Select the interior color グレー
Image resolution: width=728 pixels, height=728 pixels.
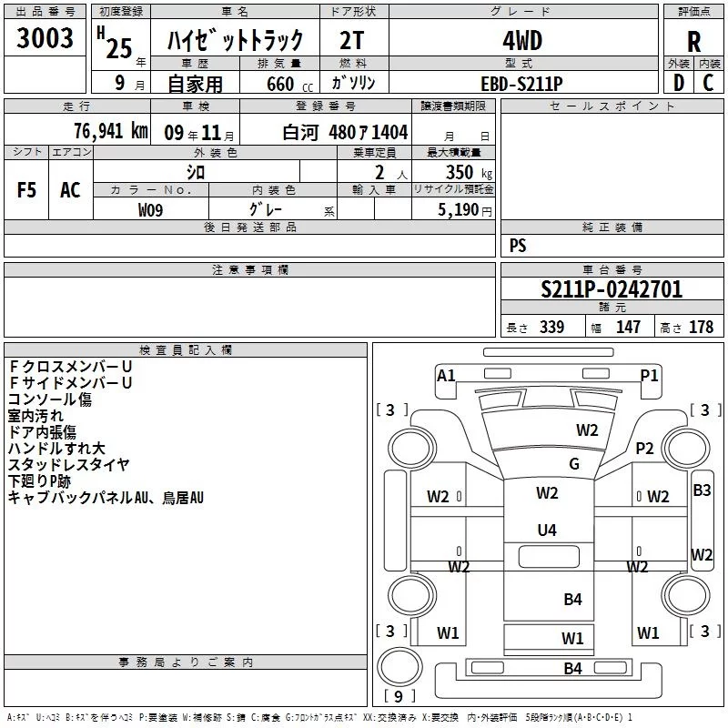tap(266, 209)
